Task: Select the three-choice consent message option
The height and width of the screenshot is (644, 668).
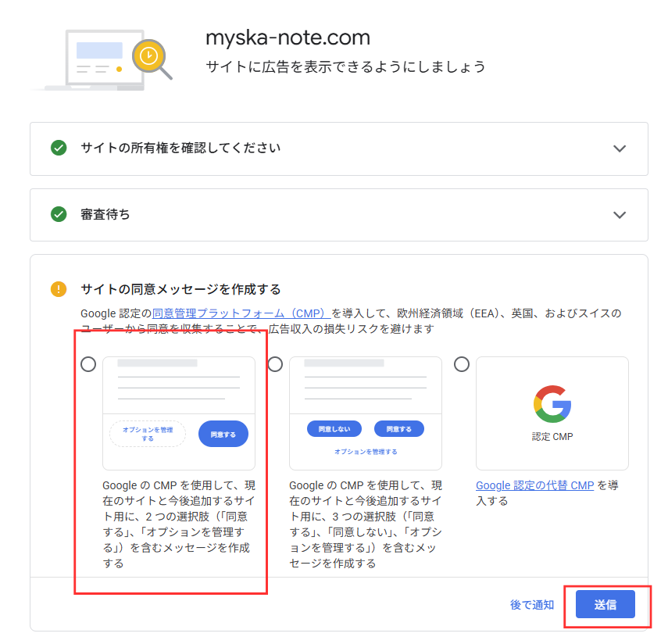Action: coord(275,363)
